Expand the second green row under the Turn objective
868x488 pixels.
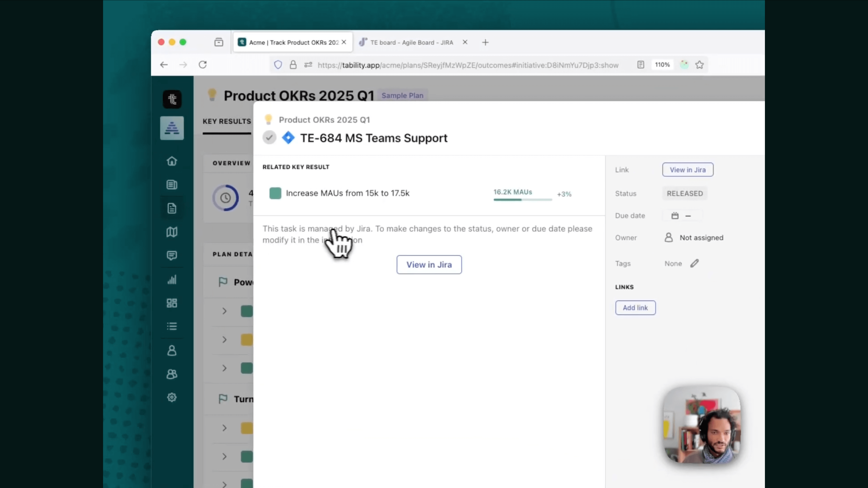coord(224,457)
